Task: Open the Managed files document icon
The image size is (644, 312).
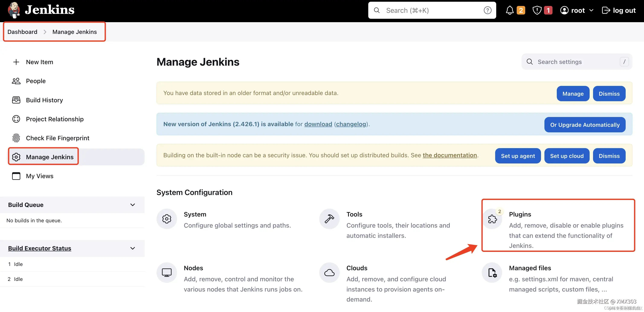Action: (x=492, y=273)
